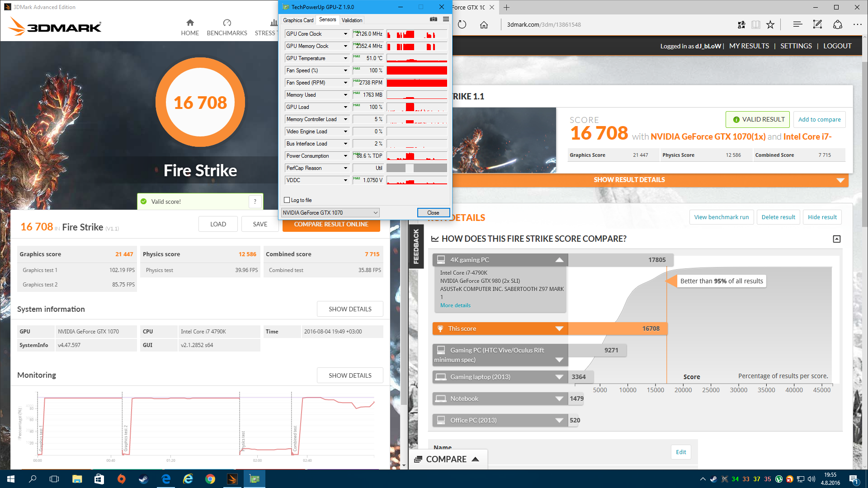The height and width of the screenshot is (488, 868).
Task: Open Power Consumption sensor dropdown
Action: [345, 156]
